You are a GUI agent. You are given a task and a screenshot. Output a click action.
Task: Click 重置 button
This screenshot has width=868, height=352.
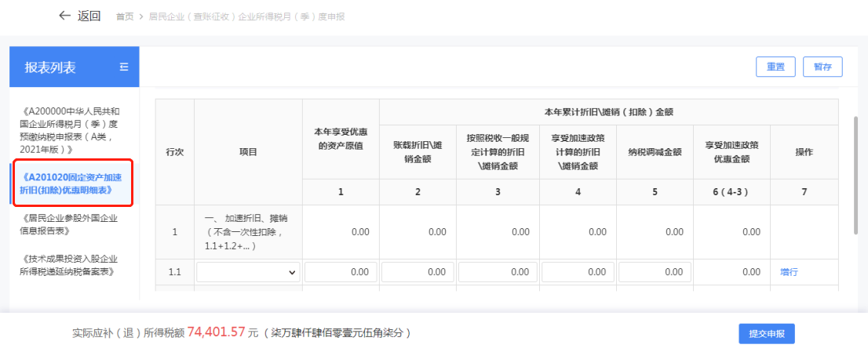[775, 67]
